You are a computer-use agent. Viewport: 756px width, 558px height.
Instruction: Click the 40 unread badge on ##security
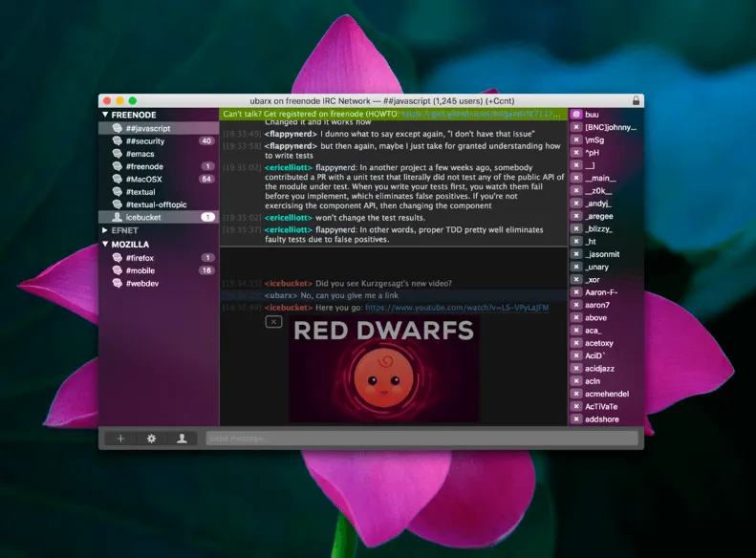[206, 140]
